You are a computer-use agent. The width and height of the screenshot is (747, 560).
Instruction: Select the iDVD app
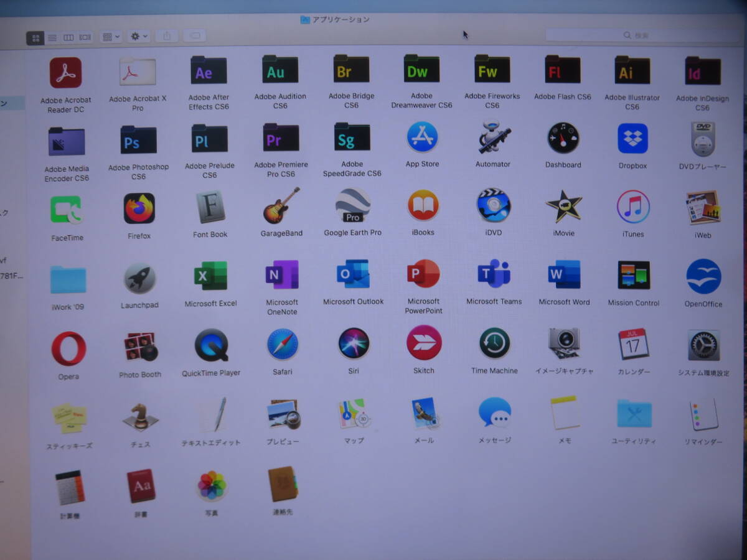pos(494,205)
